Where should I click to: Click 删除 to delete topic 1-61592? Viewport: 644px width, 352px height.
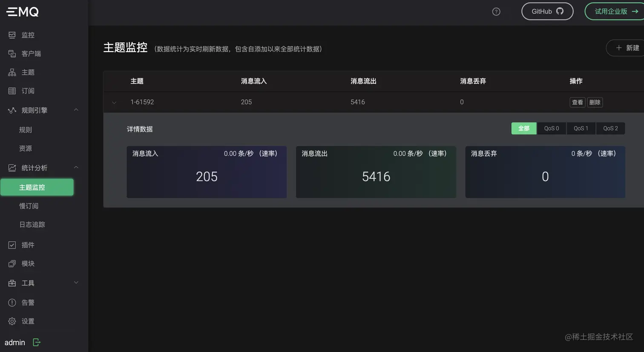click(x=595, y=102)
